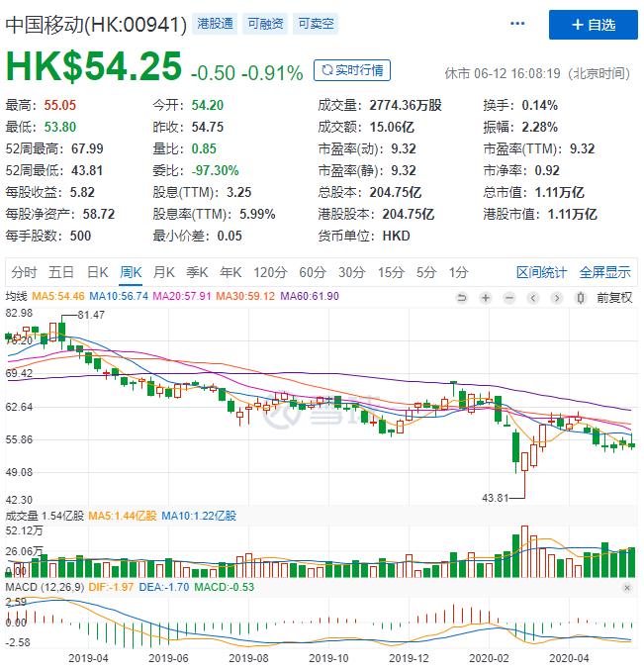
Task: Click 市净率 value 0.92
Action: coord(547,170)
